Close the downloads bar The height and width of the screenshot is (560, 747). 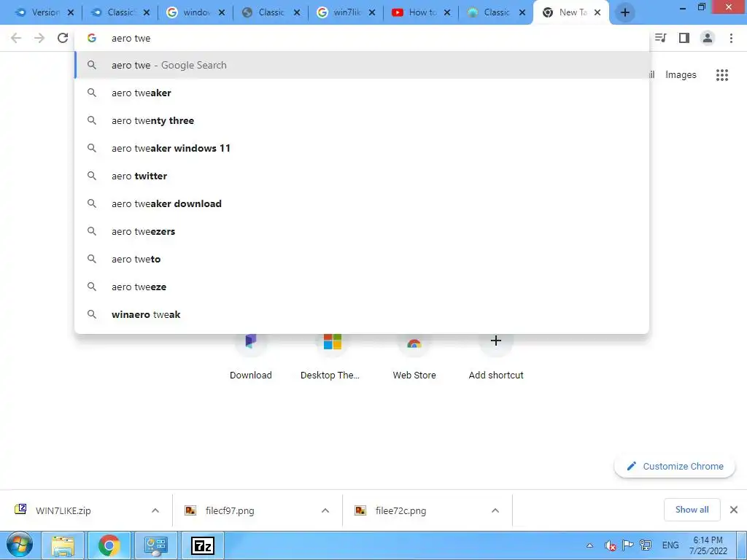(x=734, y=510)
